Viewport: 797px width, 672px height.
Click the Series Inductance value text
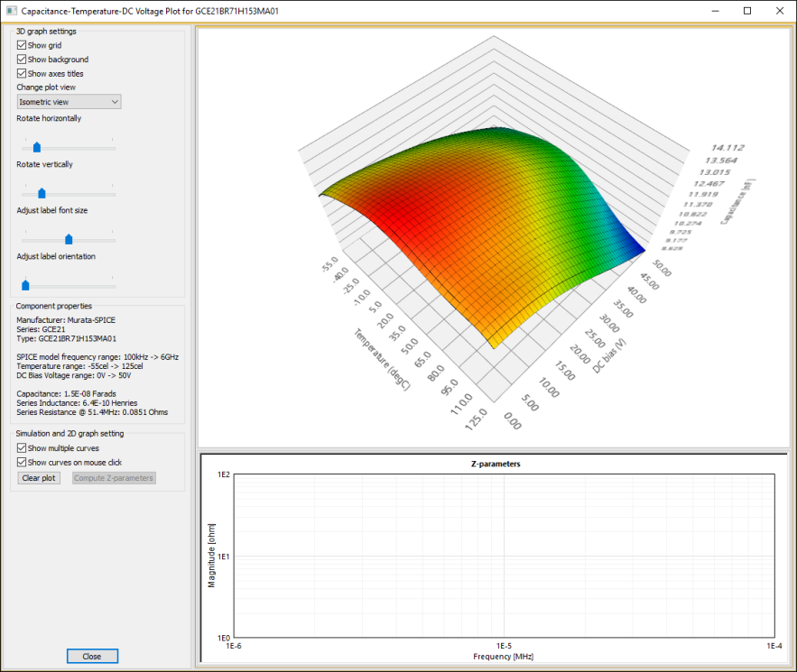[x=77, y=403]
